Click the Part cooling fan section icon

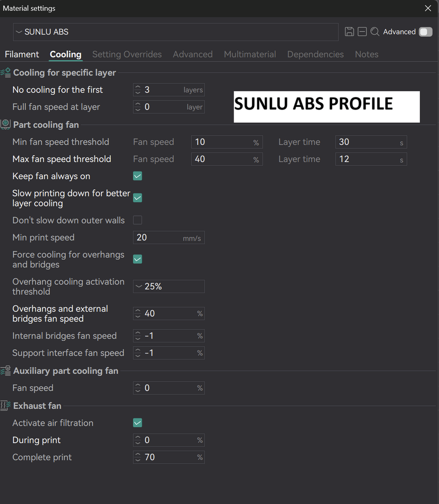6,124
